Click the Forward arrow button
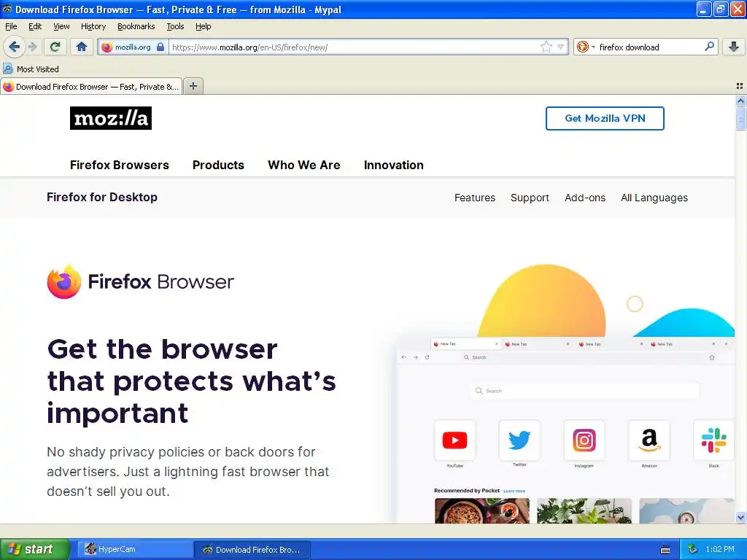747x560 pixels. [x=33, y=47]
